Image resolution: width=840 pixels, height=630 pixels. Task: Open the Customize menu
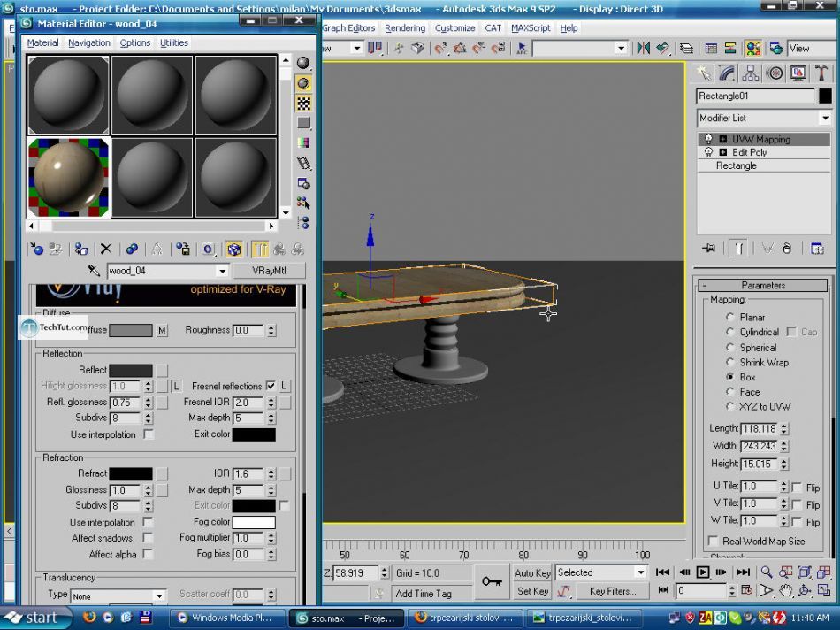(454, 28)
